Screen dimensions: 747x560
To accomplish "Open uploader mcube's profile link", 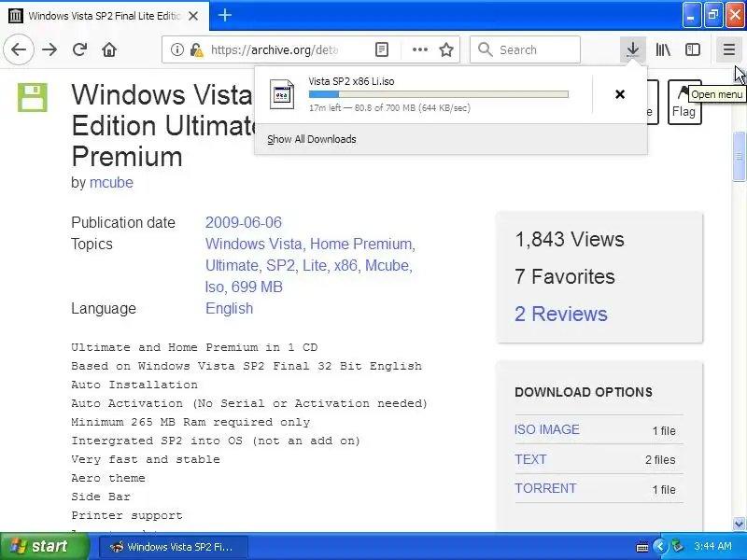I will click(111, 182).
